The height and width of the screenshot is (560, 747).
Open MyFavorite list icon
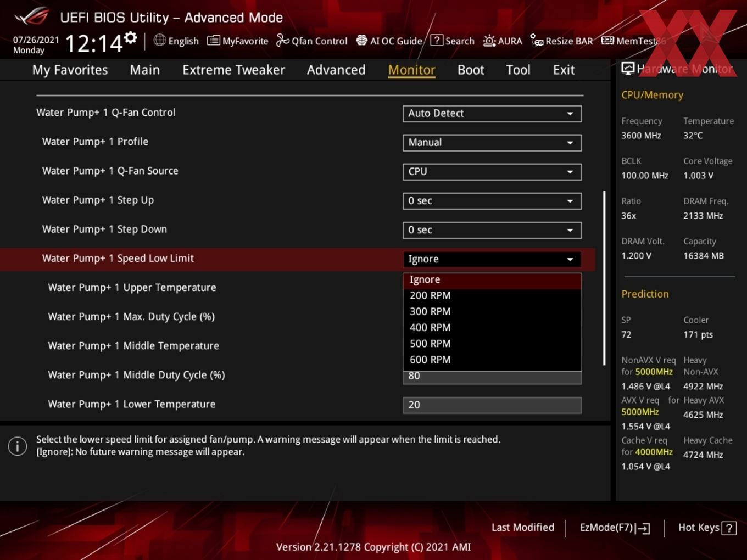click(213, 41)
